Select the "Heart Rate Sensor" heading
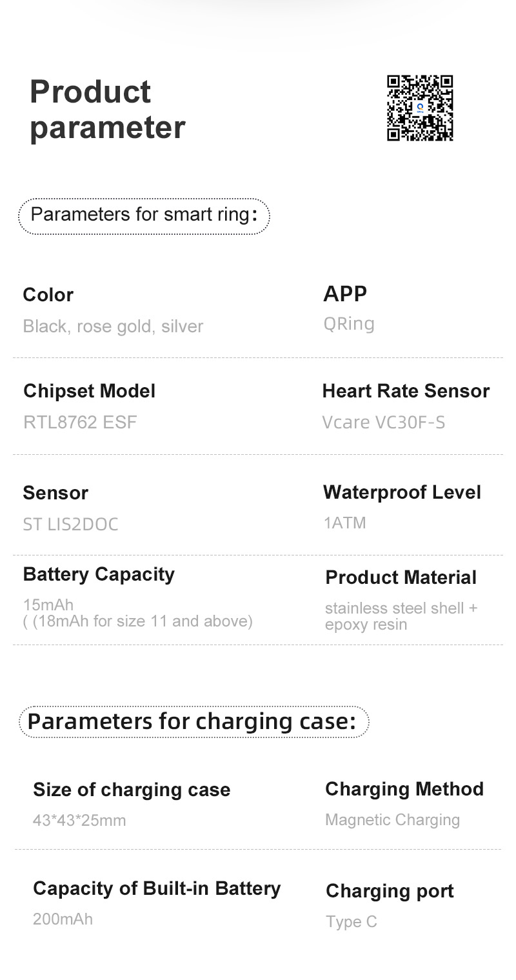The image size is (516, 980). 406,391
